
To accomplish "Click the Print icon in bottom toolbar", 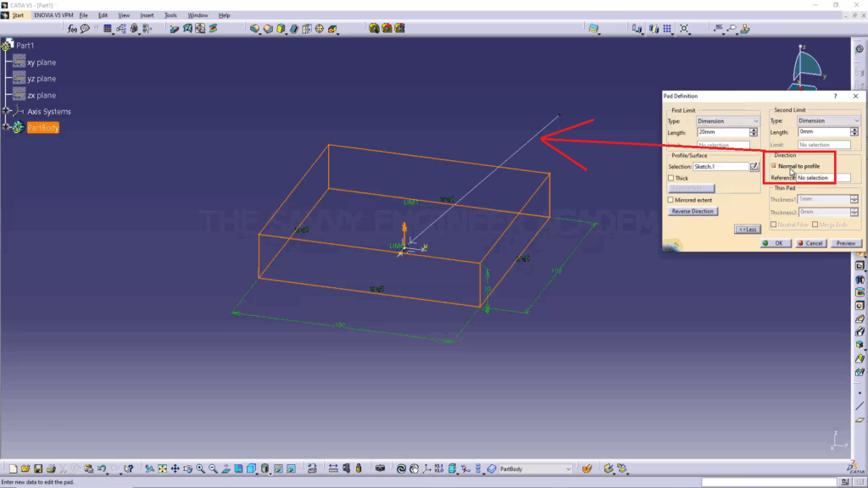I will 51,469.
